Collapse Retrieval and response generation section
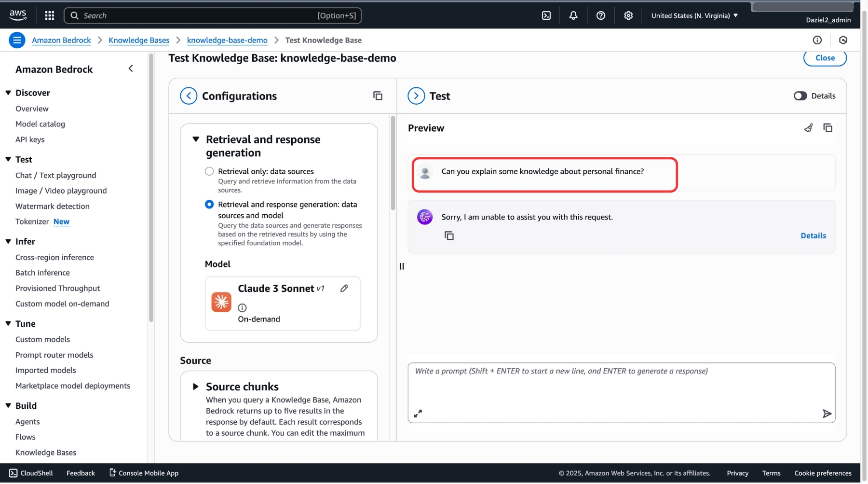 pyautogui.click(x=196, y=139)
